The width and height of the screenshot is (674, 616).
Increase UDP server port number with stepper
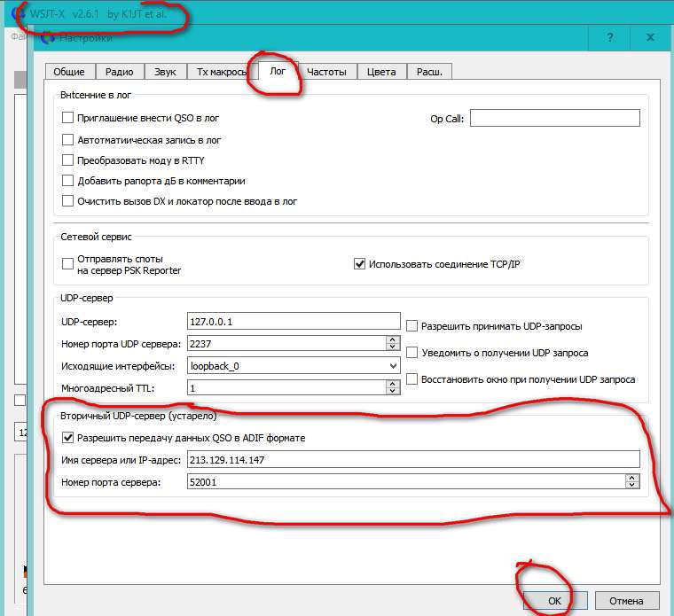click(393, 339)
